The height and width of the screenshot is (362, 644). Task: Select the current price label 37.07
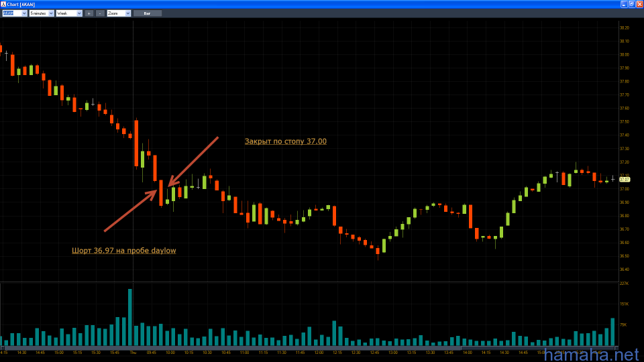pyautogui.click(x=624, y=180)
